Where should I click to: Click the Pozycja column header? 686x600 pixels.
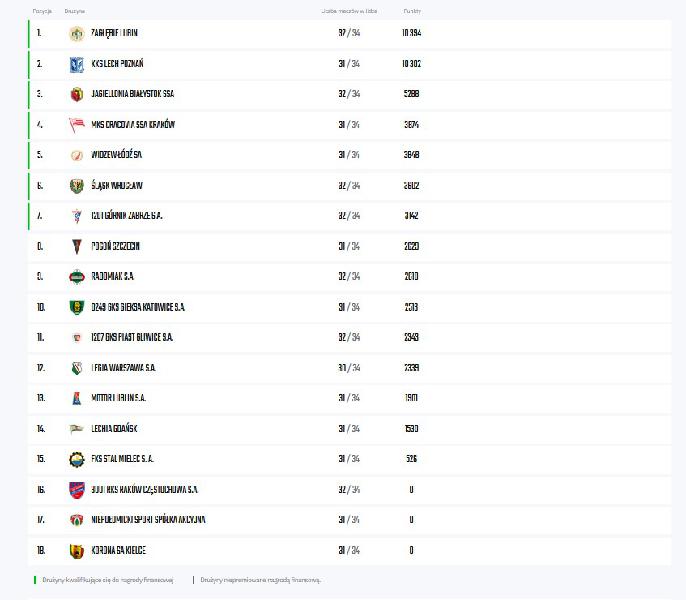[x=42, y=11]
